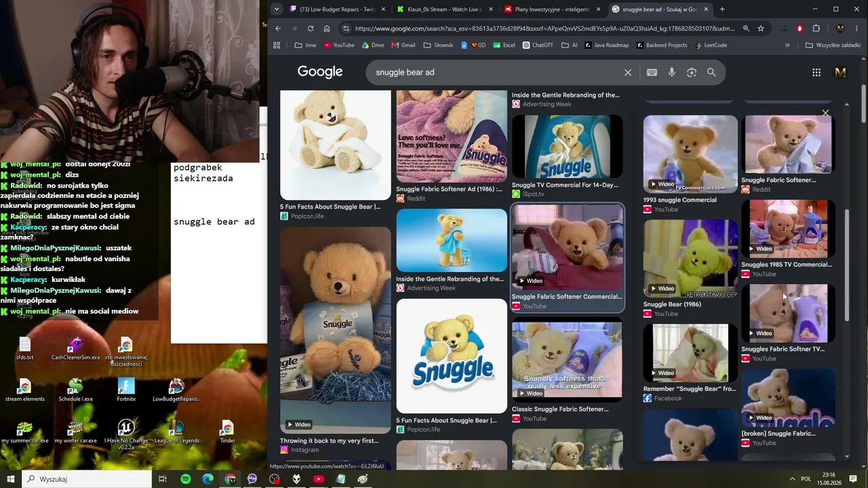Open the Windows notification center

[x=854, y=479]
